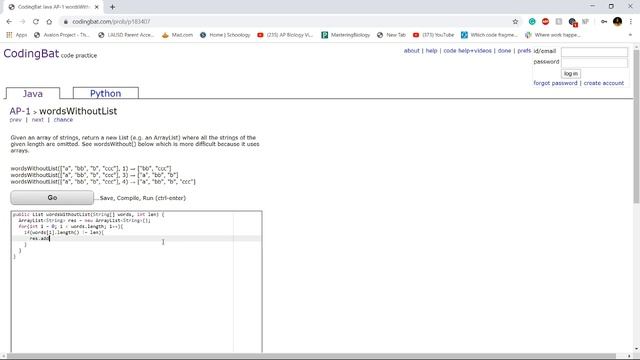Open the Home Schoology bookmark
The image size is (640, 360).
[x=225, y=35]
